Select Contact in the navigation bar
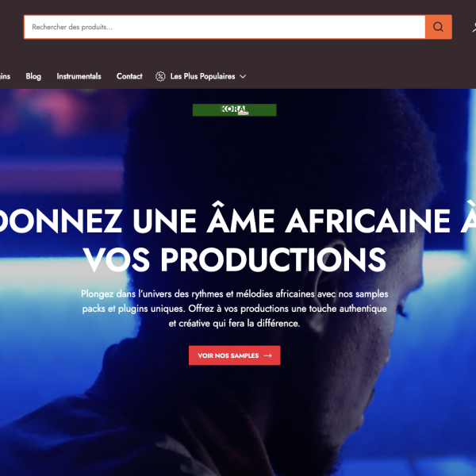Screen dimensions: 476x476 click(129, 76)
